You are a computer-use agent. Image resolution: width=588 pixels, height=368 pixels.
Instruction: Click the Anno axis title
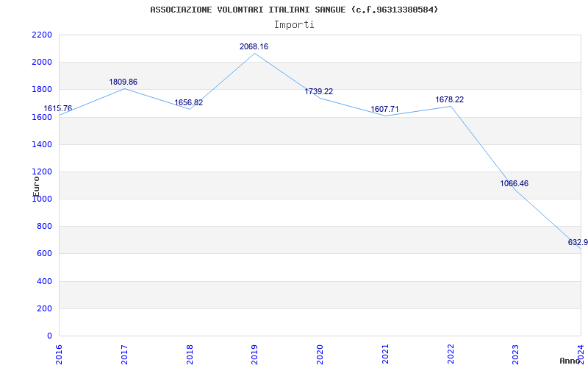point(570,361)
